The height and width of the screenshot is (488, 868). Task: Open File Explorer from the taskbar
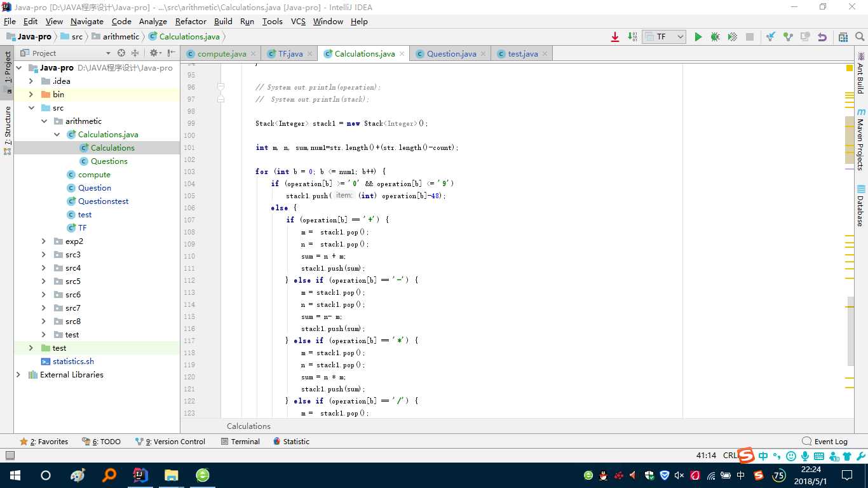point(171,475)
